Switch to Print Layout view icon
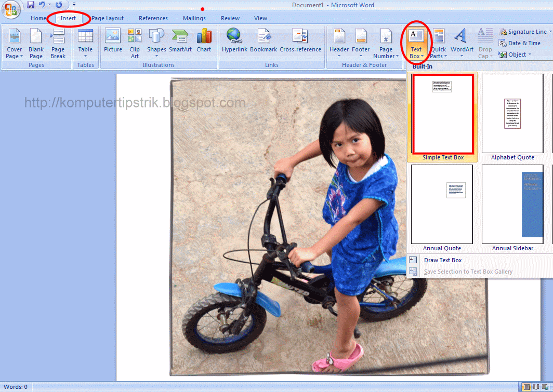This screenshot has height=392, width=553. pos(526,387)
